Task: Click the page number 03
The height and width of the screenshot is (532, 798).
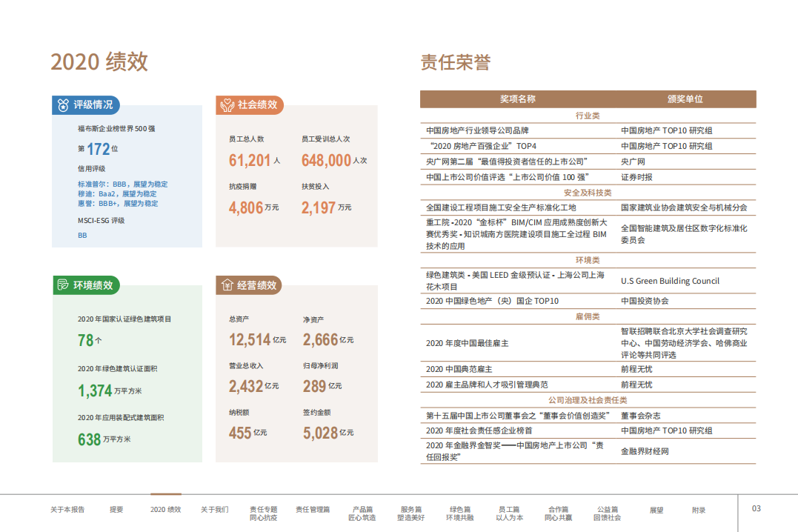Action: click(757, 509)
